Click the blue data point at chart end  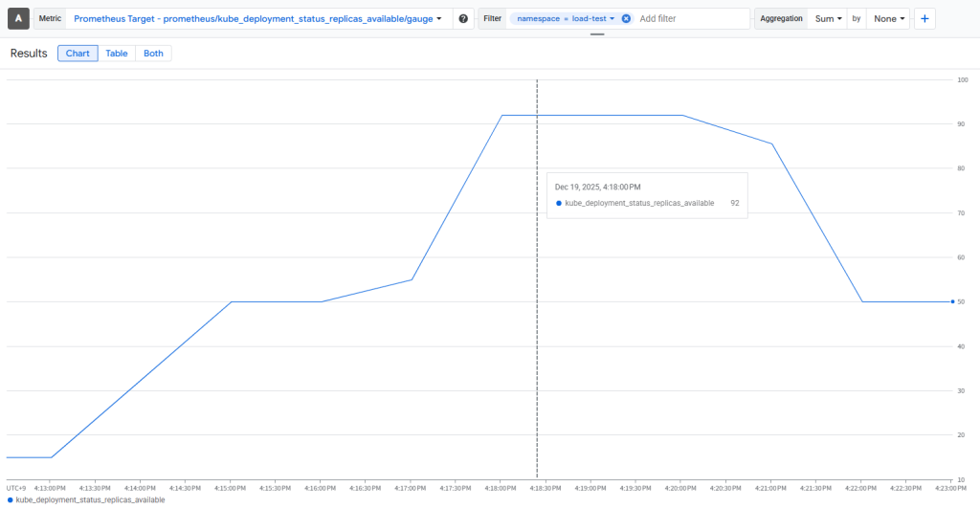(x=952, y=301)
